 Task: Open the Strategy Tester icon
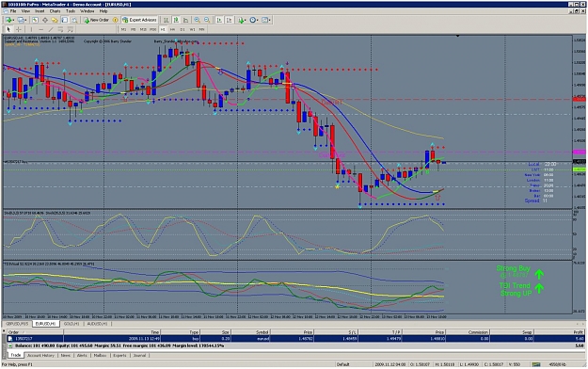pyautogui.click(x=74, y=20)
